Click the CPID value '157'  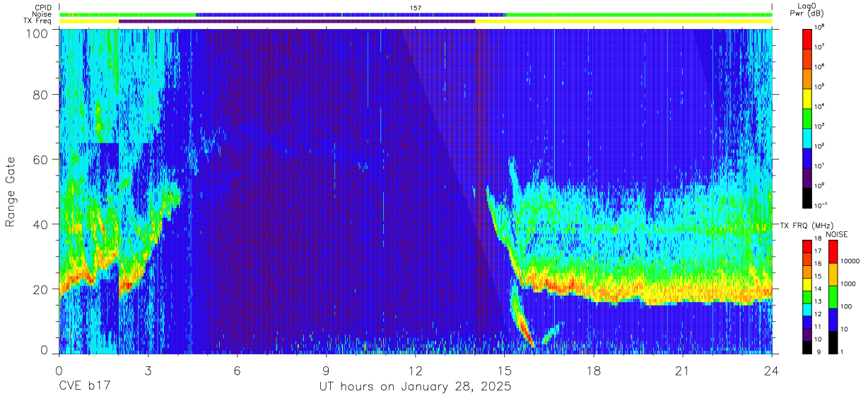[x=416, y=8]
